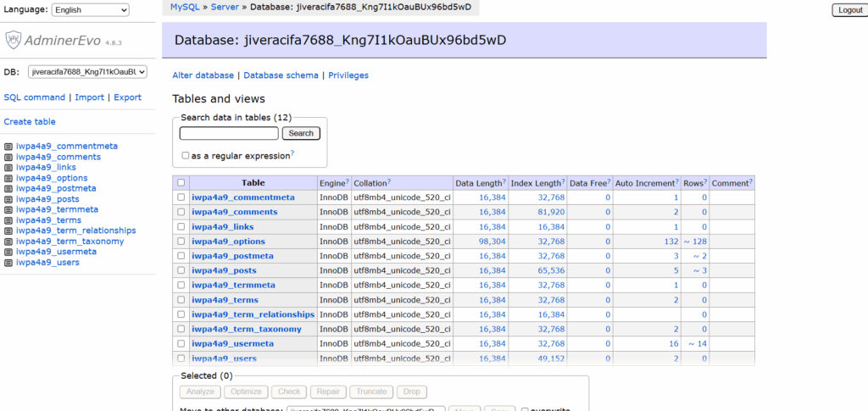
Task: Click index length 65,536 for iwpa4a9_posts
Action: [x=551, y=271]
